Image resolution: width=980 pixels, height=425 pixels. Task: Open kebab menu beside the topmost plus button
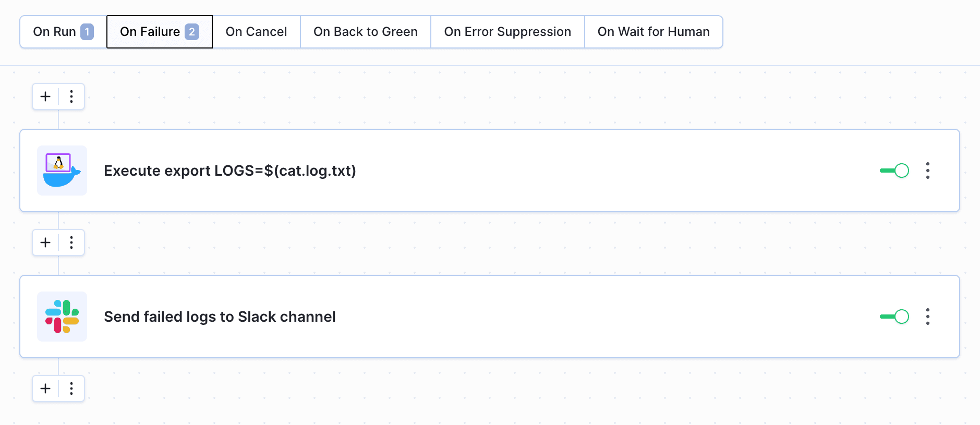pyautogui.click(x=71, y=96)
